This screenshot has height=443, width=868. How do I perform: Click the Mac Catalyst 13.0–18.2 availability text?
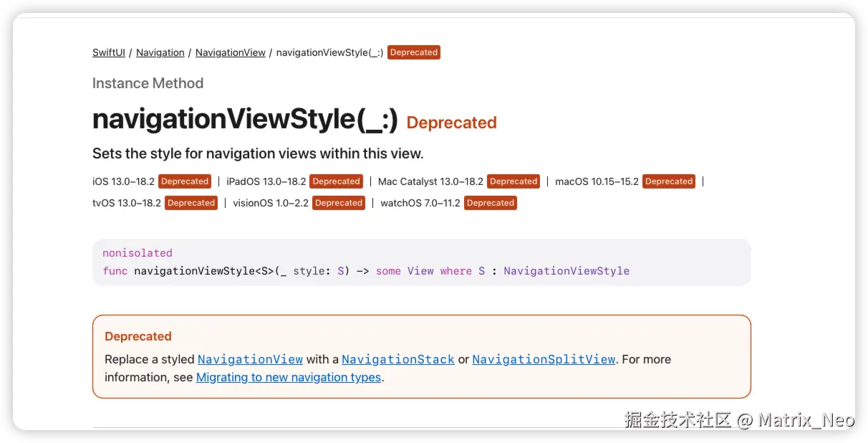(430, 181)
